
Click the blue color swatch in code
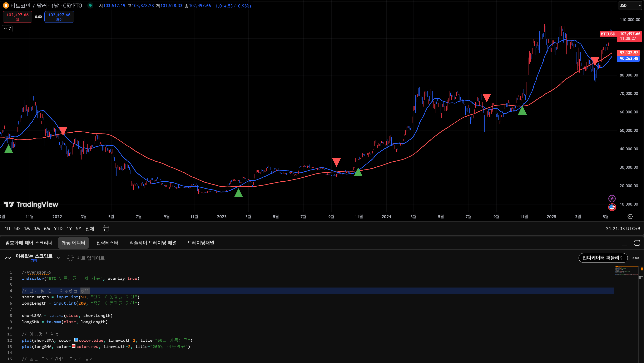[76, 340]
